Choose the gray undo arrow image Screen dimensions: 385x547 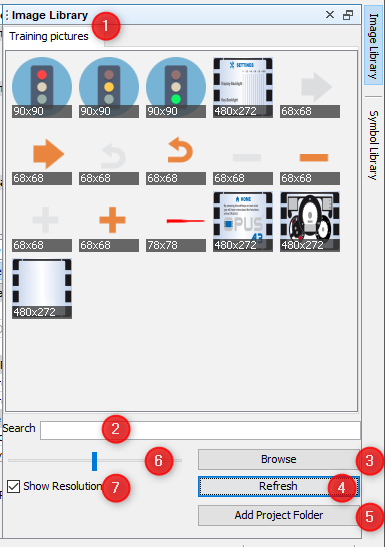pos(109,155)
